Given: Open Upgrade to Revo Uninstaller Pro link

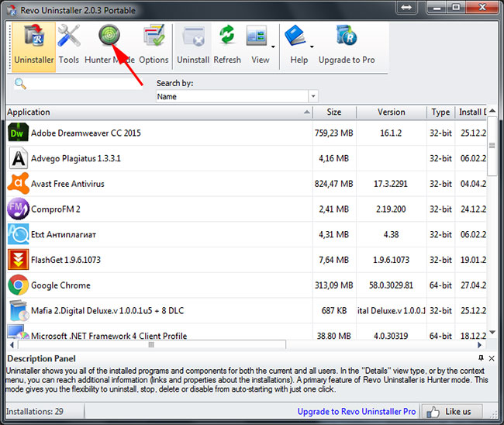Looking at the screenshot, I should tap(357, 411).
